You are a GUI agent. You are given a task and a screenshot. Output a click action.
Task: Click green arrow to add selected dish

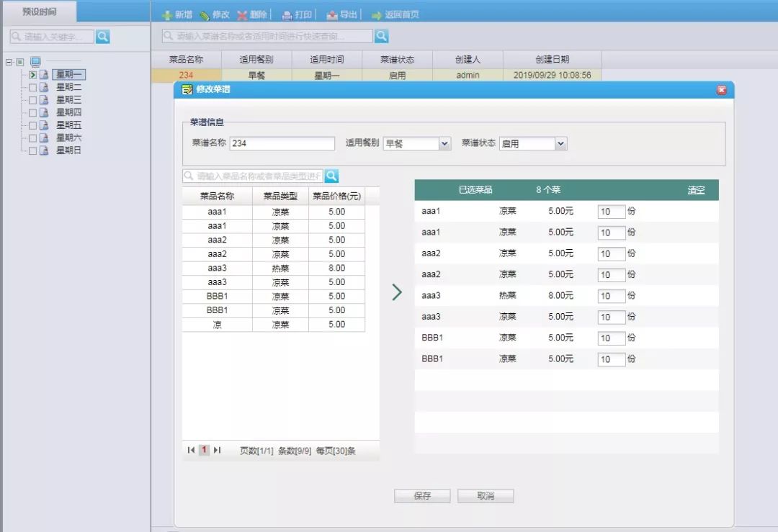[x=396, y=292]
